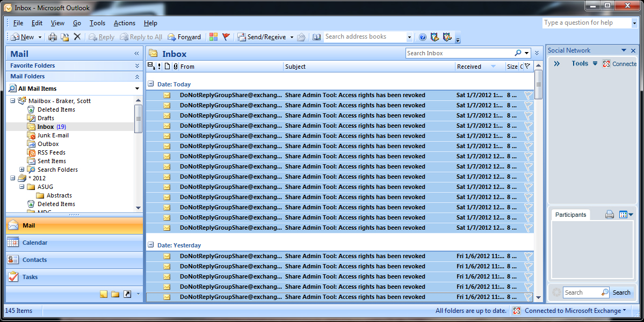This screenshot has height=322, width=644.
Task: Sort by the Importance exclamation column header
Action: [160, 67]
